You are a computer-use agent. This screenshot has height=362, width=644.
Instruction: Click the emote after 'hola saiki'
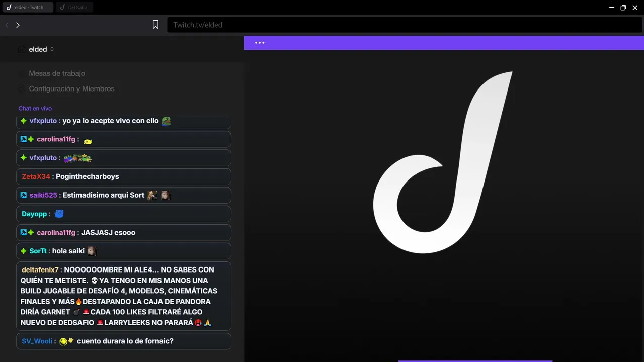92,251
